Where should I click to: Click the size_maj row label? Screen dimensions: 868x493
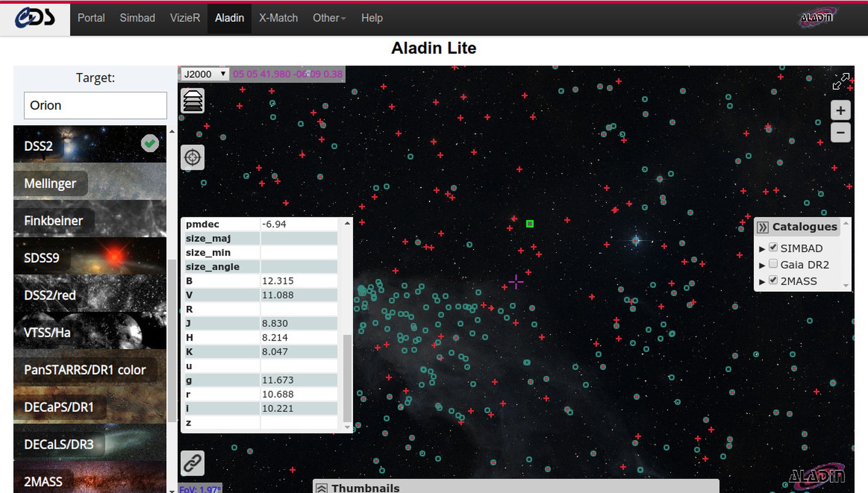click(x=208, y=239)
